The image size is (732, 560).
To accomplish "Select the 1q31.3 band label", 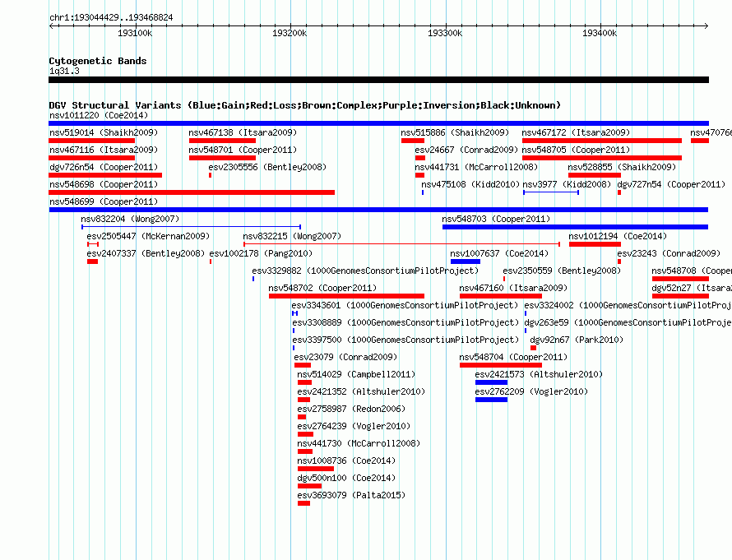I will coord(64,71).
